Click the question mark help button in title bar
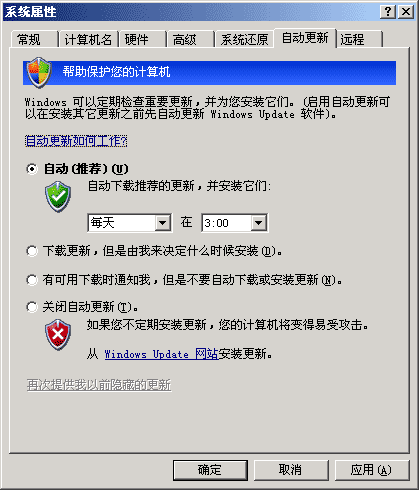 pyautogui.click(x=388, y=12)
